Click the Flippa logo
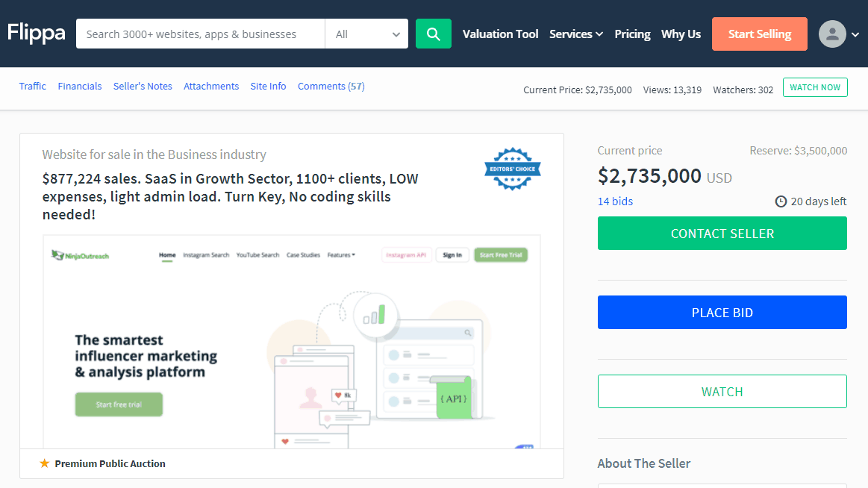 pyautogui.click(x=36, y=33)
